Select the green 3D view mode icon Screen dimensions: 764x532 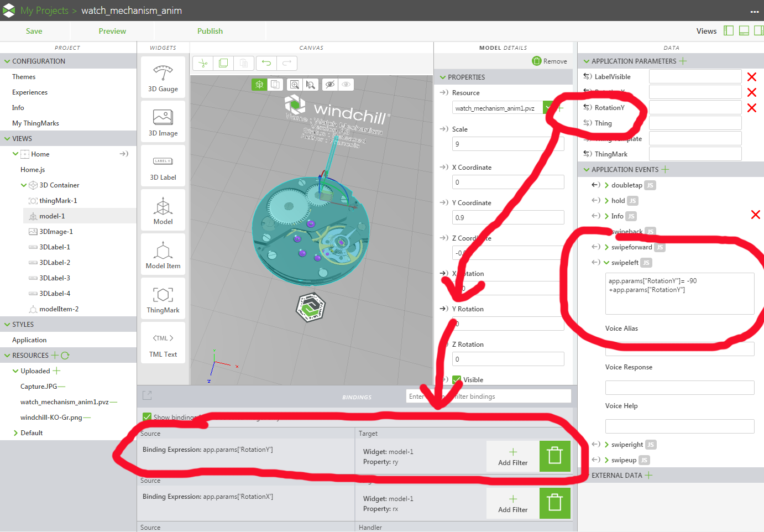tap(259, 85)
